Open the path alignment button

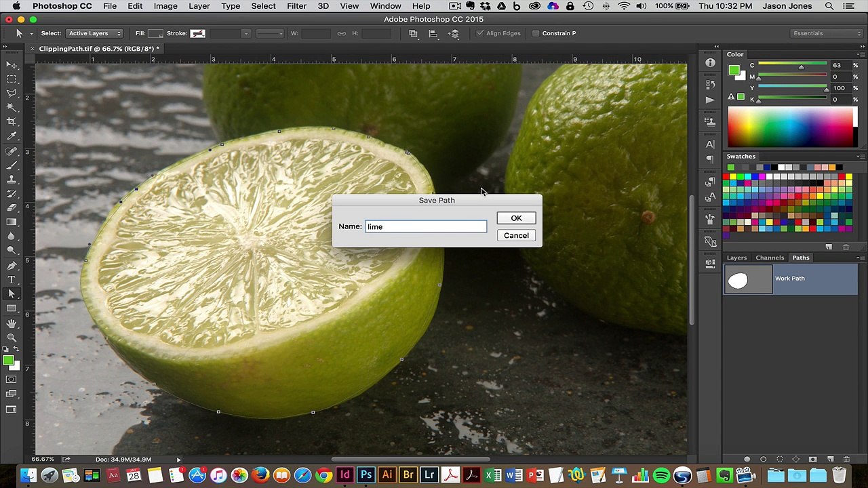click(x=433, y=33)
